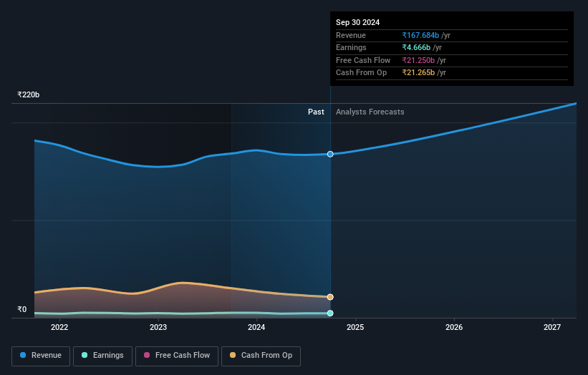The height and width of the screenshot is (375, 588).
Task: Click the Revenue row label in tooltip
Action: point(351,35)
